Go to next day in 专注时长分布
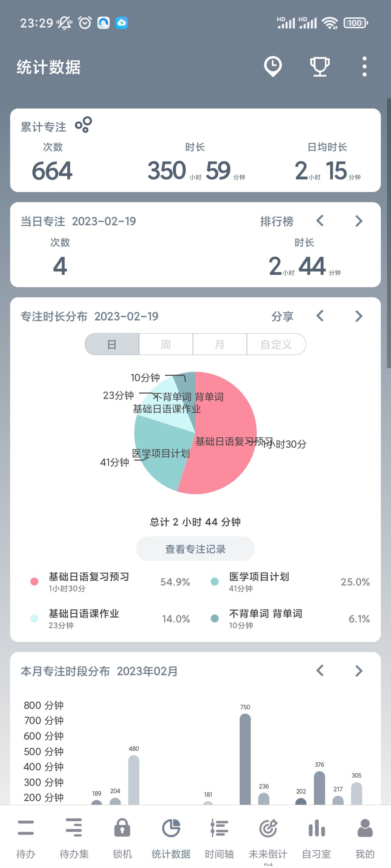Screen dimensions: 391x868 [359, 316]
